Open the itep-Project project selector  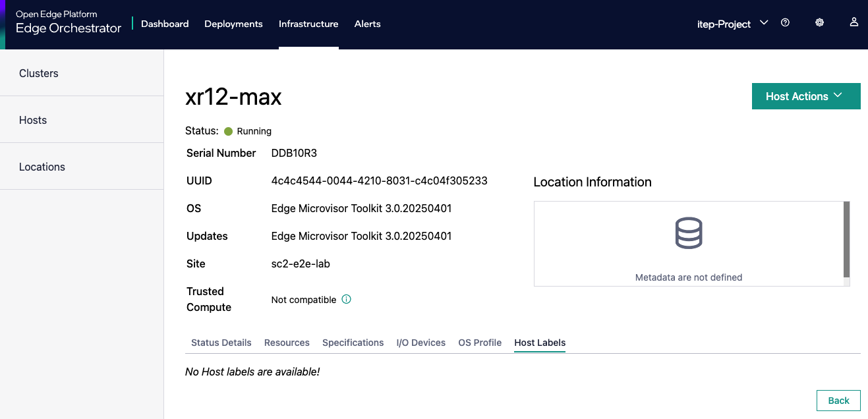(724, 24)
